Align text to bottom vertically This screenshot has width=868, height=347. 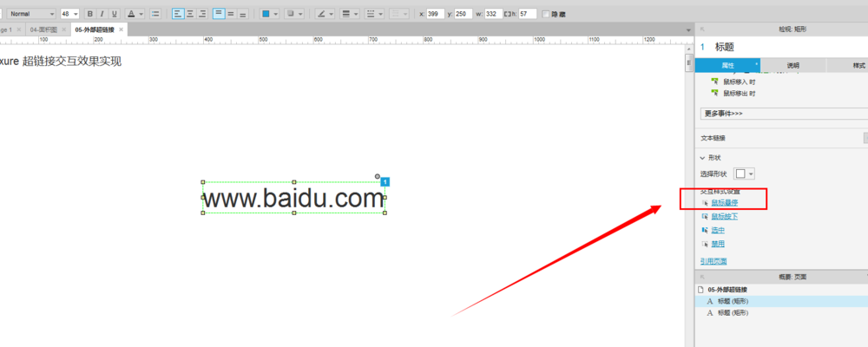tap(242, 14)
